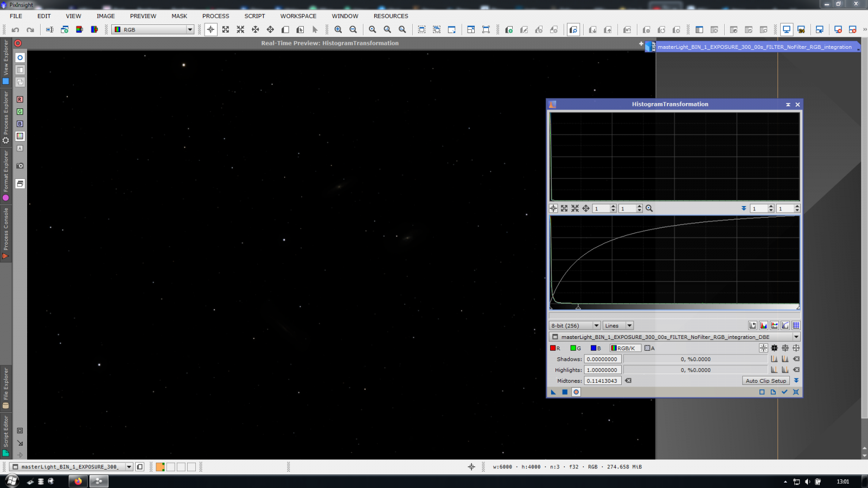The width and height of the screenshot is (868, 488).
Task: Reset the midtones balance value
Action: click(x=628, y=381)
